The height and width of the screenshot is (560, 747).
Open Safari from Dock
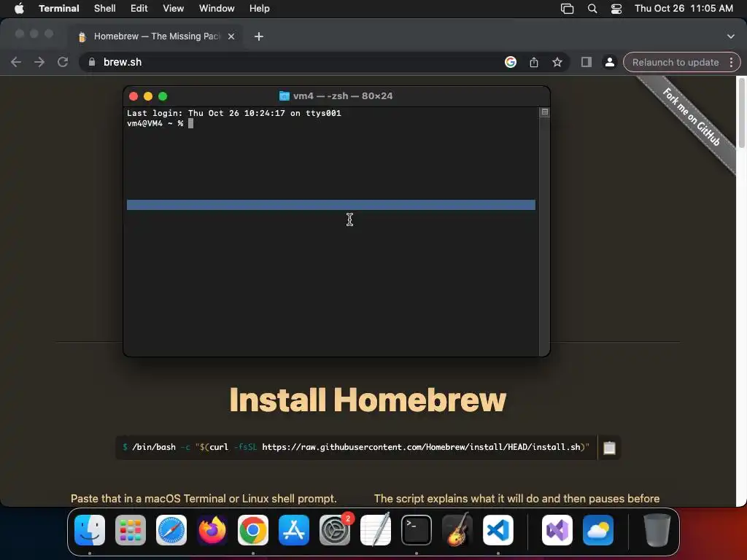point(171,530)
